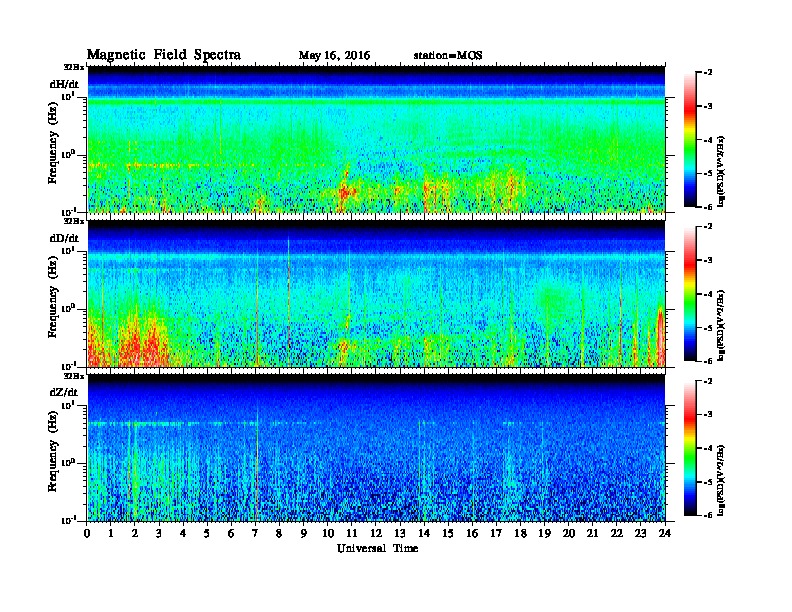Viewport: 792px width, 612px height.
Task: Click the dZ/dt spectrogram plot
Action: tap(376, 447)
